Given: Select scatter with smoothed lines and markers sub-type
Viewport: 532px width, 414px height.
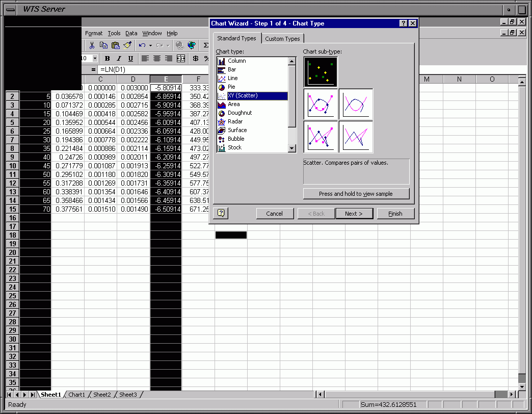Looking at the screenshot, I should tap(321, 105).
